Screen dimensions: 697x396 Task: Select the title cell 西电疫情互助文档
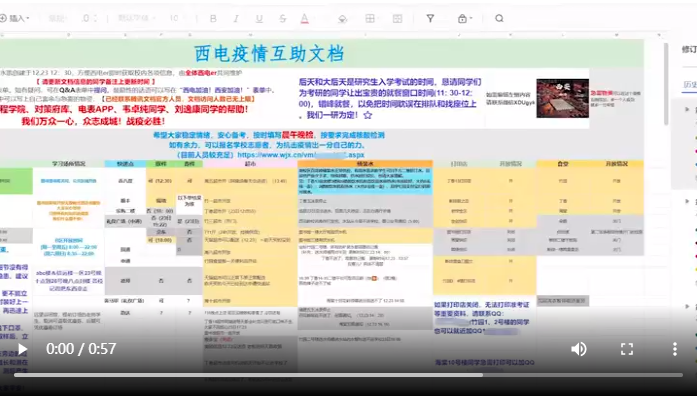[269, 53]
